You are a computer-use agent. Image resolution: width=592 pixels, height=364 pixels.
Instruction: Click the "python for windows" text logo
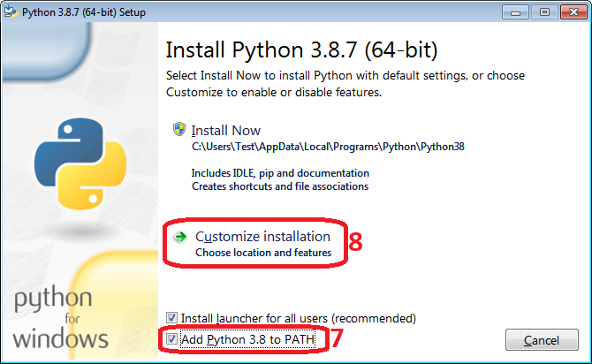pos(61,318)
